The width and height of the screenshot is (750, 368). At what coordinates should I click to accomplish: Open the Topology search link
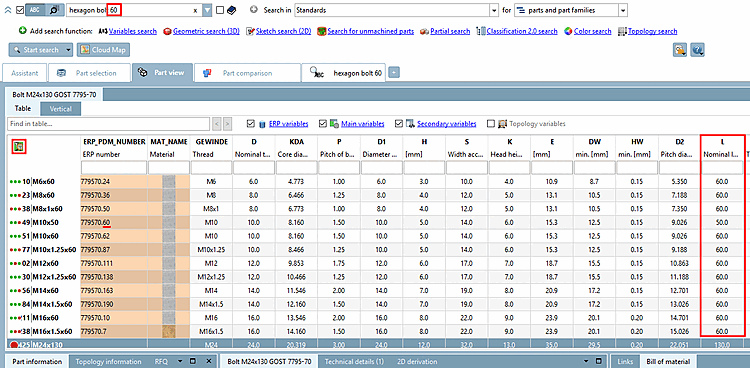652,31
